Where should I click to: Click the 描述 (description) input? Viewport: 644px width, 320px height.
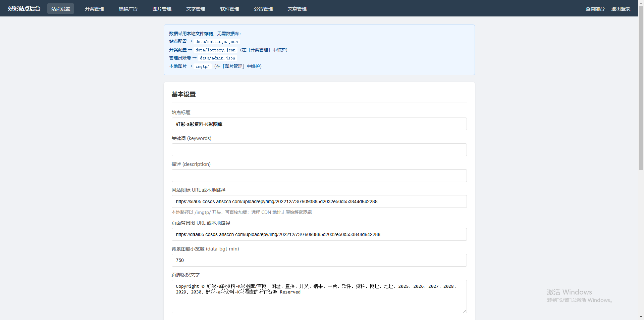pos(319,176)
